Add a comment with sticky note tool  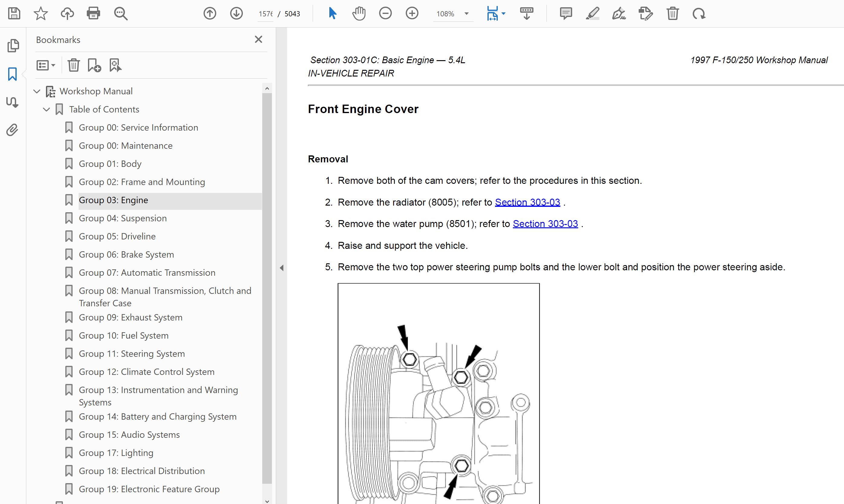[x=565, y=14]
